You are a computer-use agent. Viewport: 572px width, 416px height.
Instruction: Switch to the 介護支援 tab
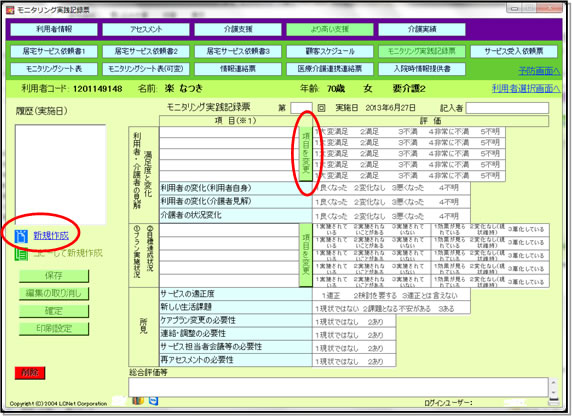238,29
